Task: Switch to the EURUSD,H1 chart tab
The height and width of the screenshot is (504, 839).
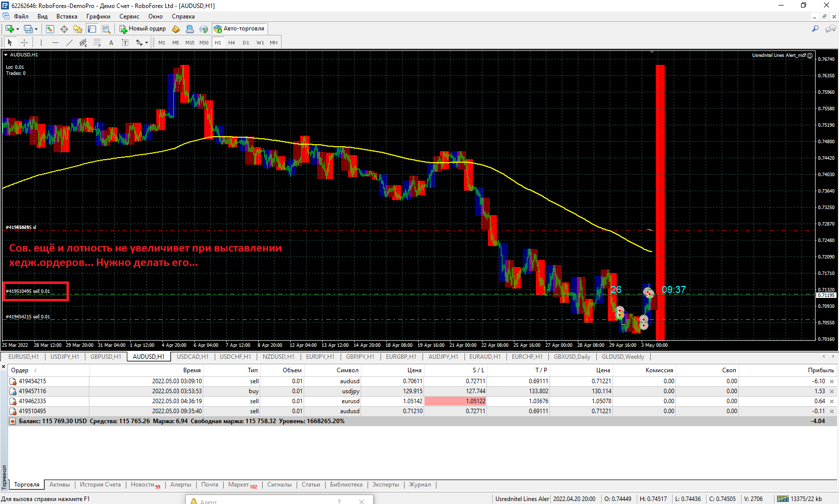Action: (x=23, y=357)
